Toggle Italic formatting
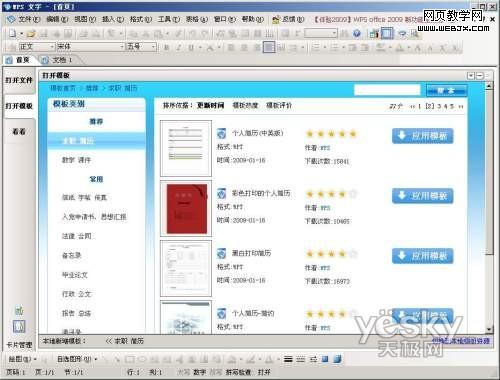 coord(179,48)
